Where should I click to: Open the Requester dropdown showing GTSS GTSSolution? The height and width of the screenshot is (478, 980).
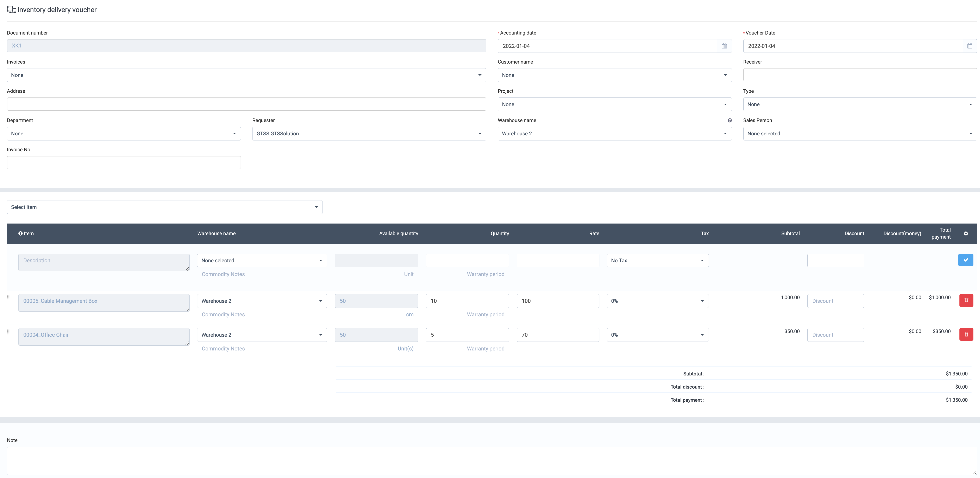[369, 134]
